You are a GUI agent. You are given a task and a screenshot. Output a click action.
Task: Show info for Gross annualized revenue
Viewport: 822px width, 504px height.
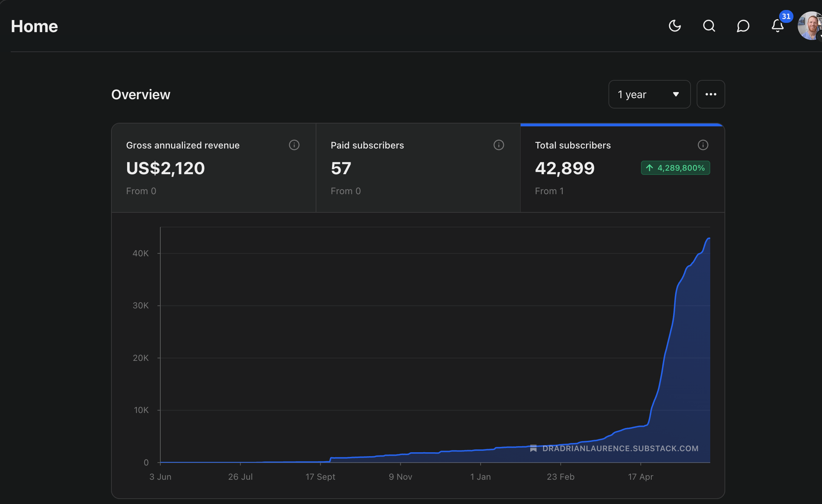(294, 145)
